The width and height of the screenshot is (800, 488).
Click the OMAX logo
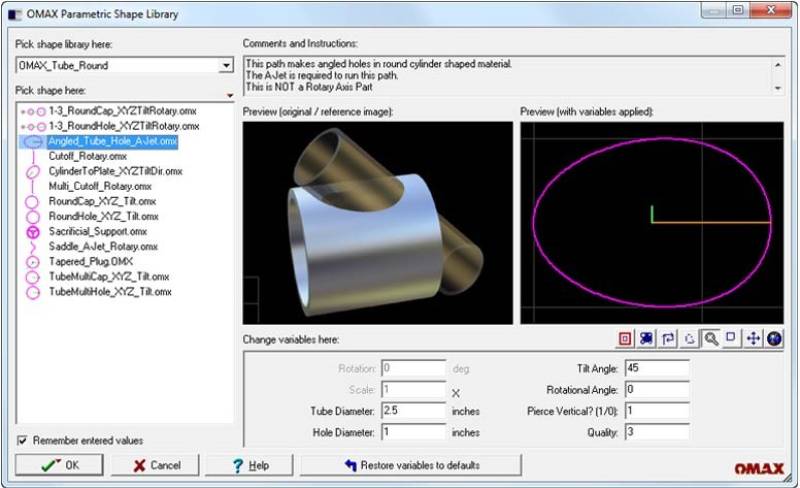pos(759,469)
